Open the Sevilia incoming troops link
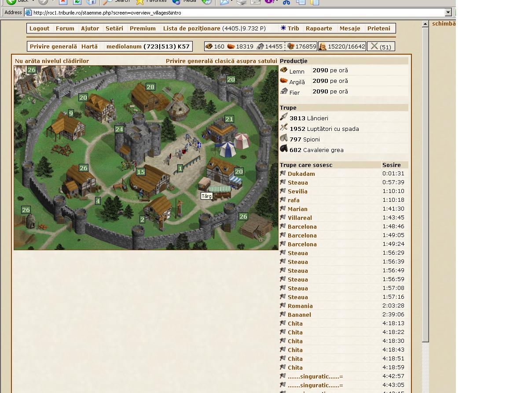The image size is (532, 393). pyautogui.click(x=298, y=191)
